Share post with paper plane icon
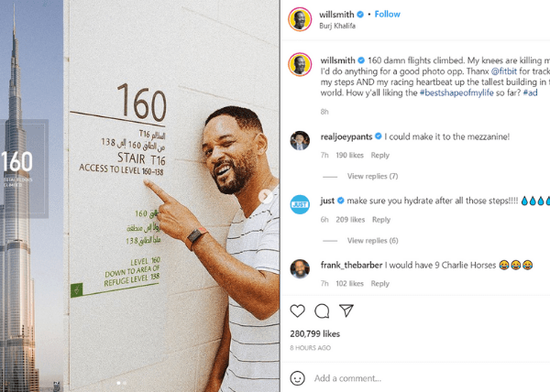The image size is (550, 392). tap(346, 310)
